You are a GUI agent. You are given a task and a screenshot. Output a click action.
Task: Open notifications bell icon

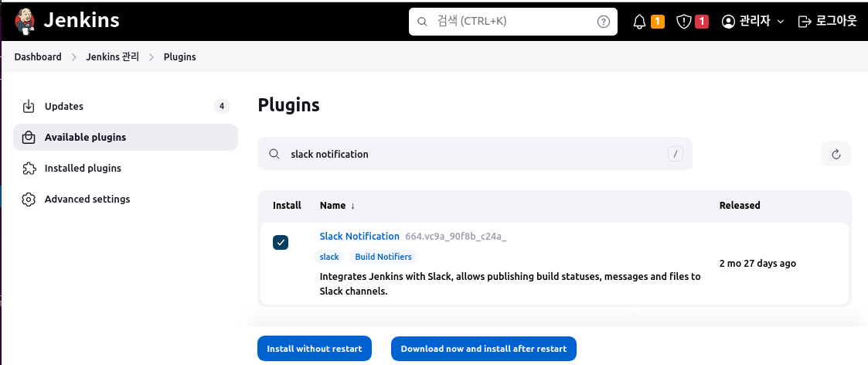pyautogui.click(x=639, y=22)
